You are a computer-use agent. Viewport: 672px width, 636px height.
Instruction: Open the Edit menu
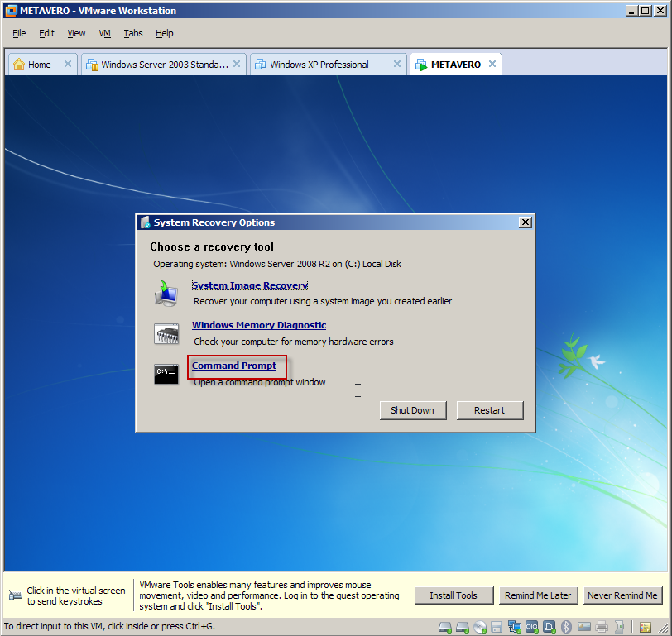coord(46,33)
